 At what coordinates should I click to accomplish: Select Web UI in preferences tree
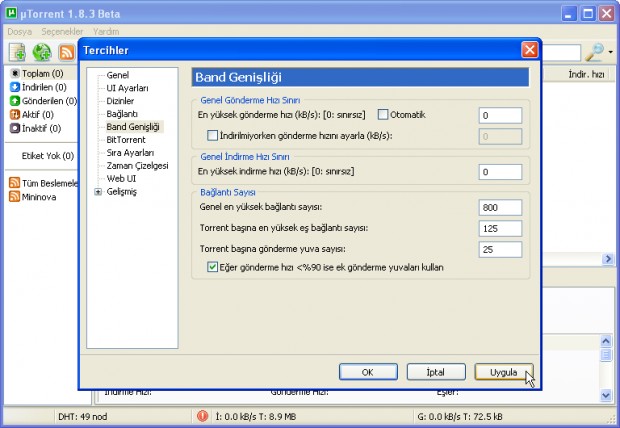point(121,179)
